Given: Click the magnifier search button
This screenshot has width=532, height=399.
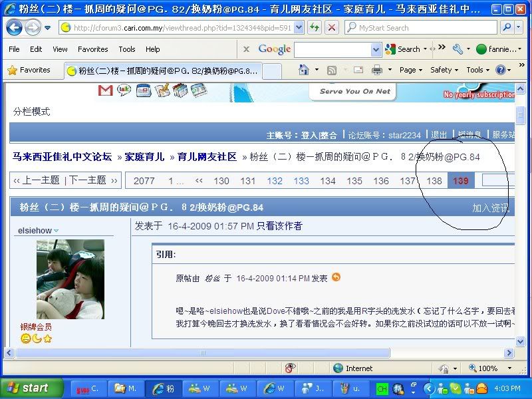Looking at the screenshot, I should tap(507, 27).
